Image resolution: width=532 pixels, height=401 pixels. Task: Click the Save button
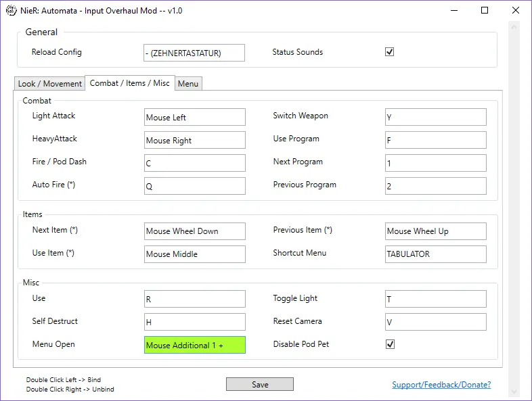pos(260,384)
